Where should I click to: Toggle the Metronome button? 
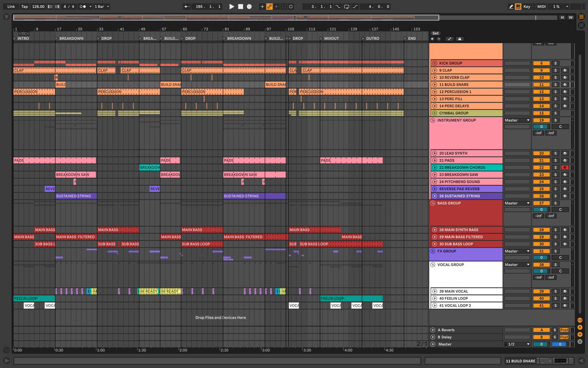tap(83, 7)
